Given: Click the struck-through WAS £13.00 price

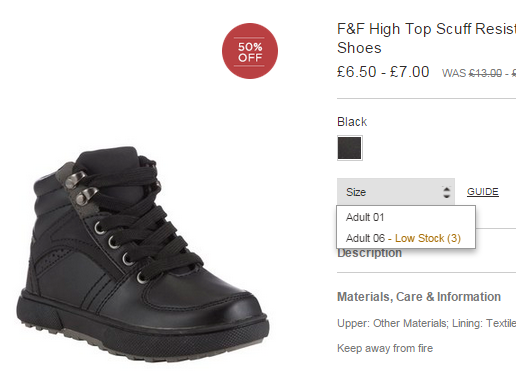Looking at the screenshot, I should [479, 73].
